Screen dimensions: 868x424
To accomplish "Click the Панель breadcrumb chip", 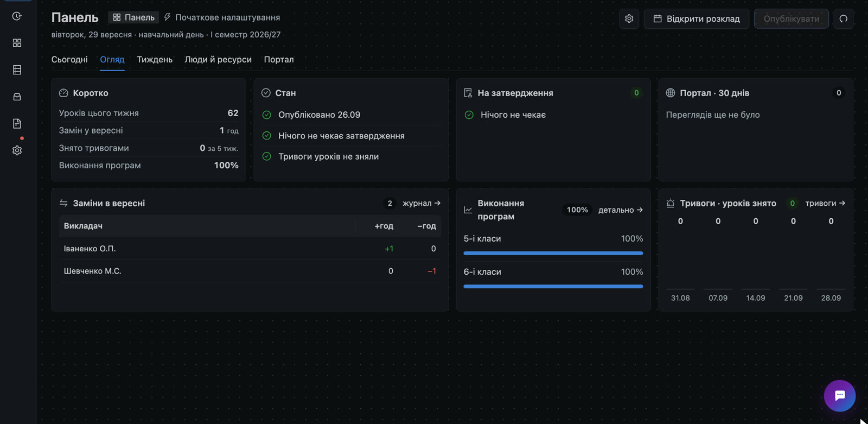I will 133,17.
